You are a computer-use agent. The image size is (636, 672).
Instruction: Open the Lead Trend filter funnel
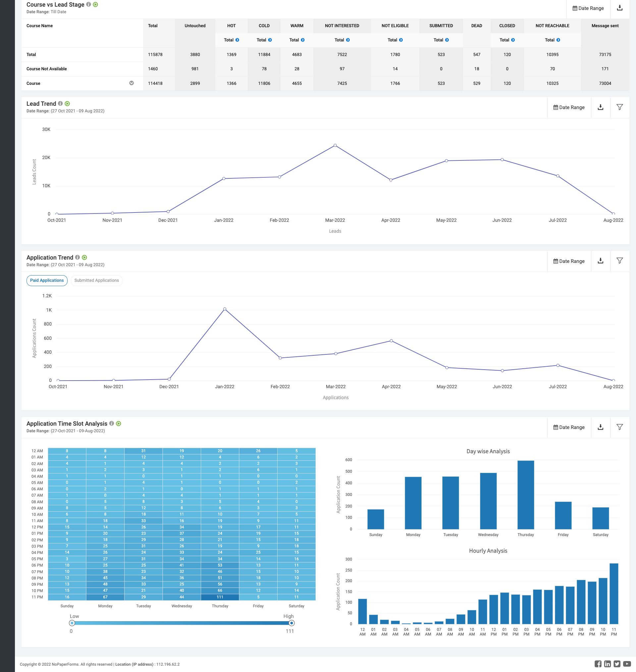tap(619, 107)
